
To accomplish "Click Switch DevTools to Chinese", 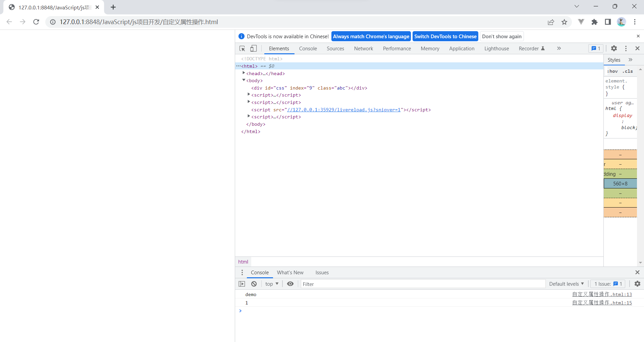I will (445, 36).
